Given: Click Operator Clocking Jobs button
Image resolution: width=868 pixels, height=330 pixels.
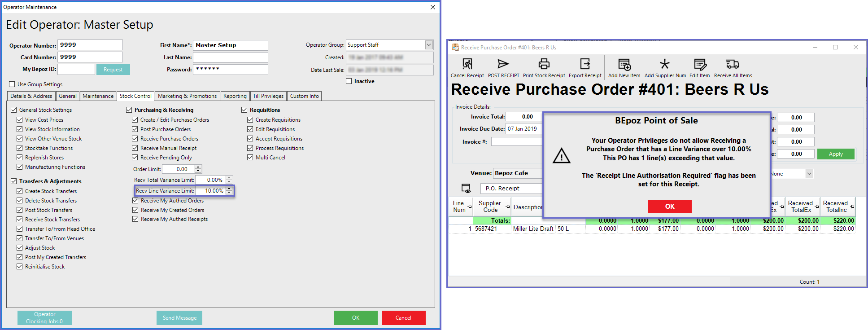Looking at the screenshot, I should click(44, 318).
